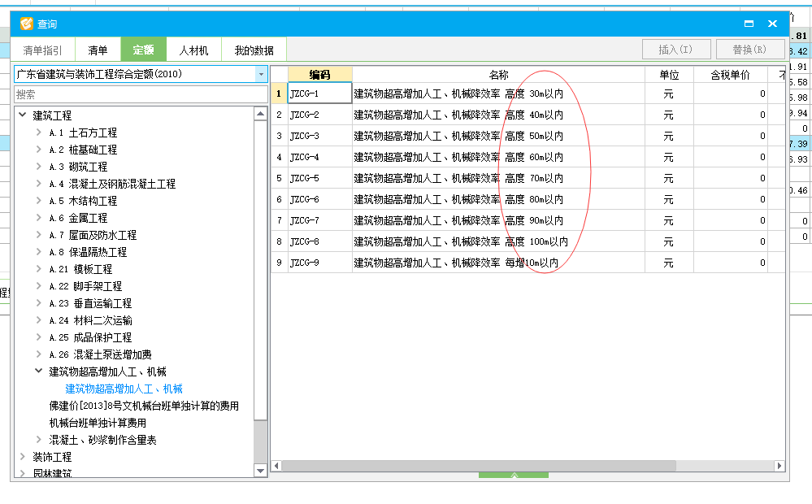Expand the A.25 成品保护工程 node
Image resolution: width=812 pixels, height=504 pixels.
(39, 337)
